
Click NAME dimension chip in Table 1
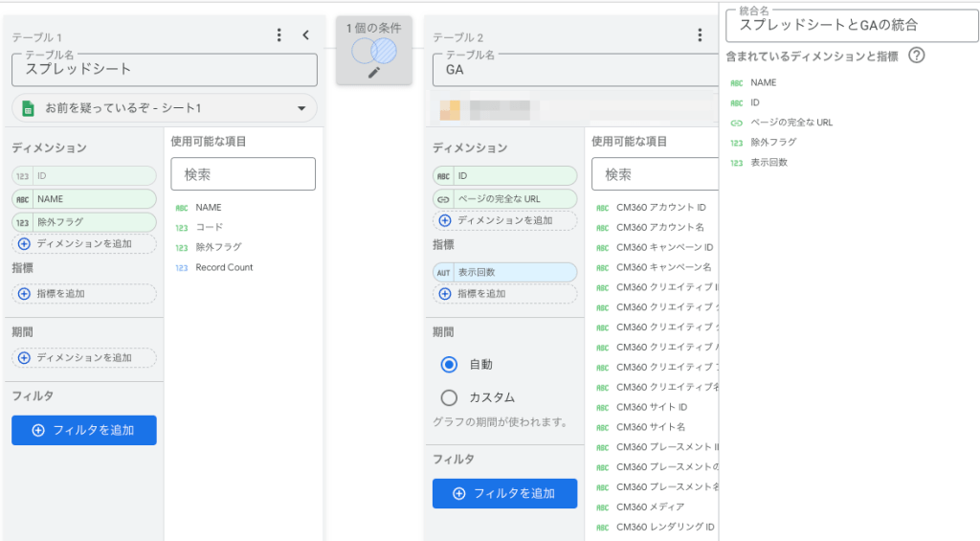pos(84,199)
